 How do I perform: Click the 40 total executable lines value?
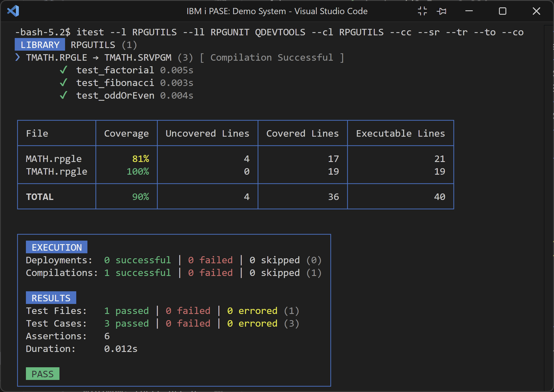[x=440, y=197]
